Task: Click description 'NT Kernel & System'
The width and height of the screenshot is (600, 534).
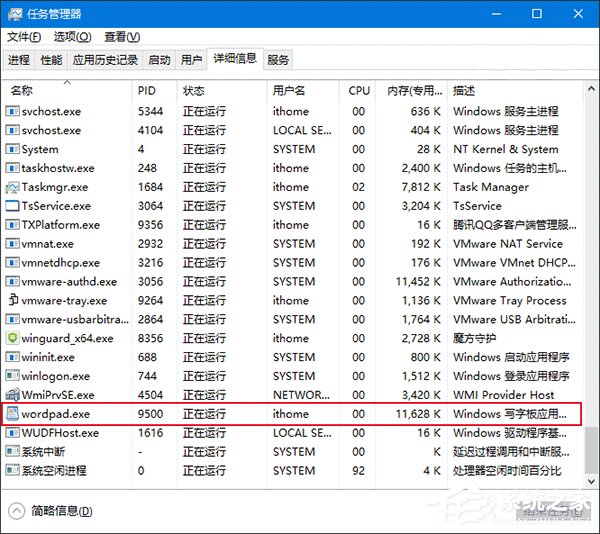Action: coord(505,149)
